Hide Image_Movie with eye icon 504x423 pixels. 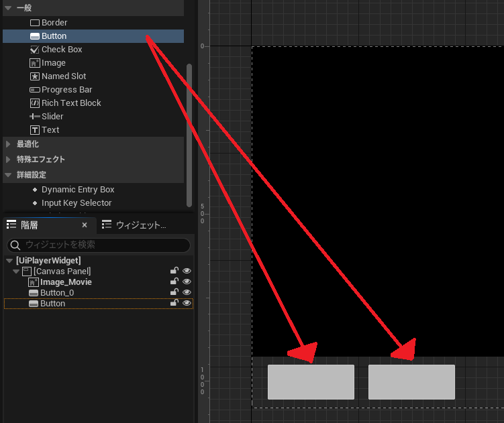pyautogui.click(x=187, y=282)
